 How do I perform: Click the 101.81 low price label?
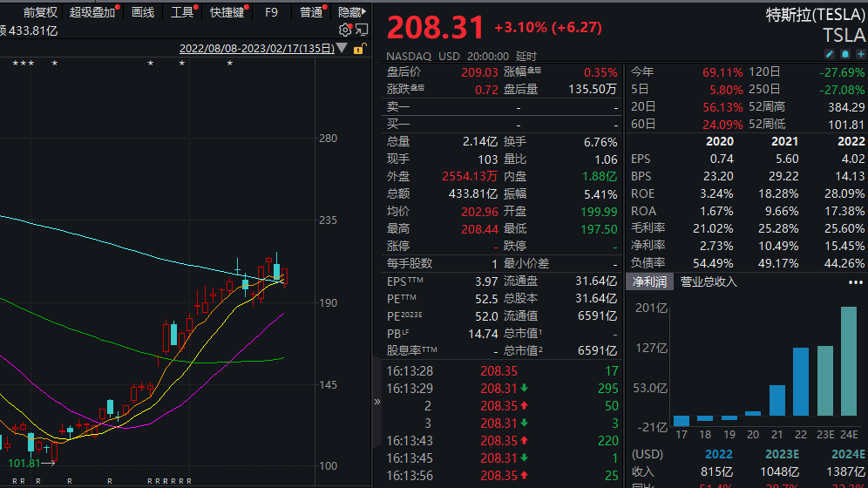click(x=24, y=463)
